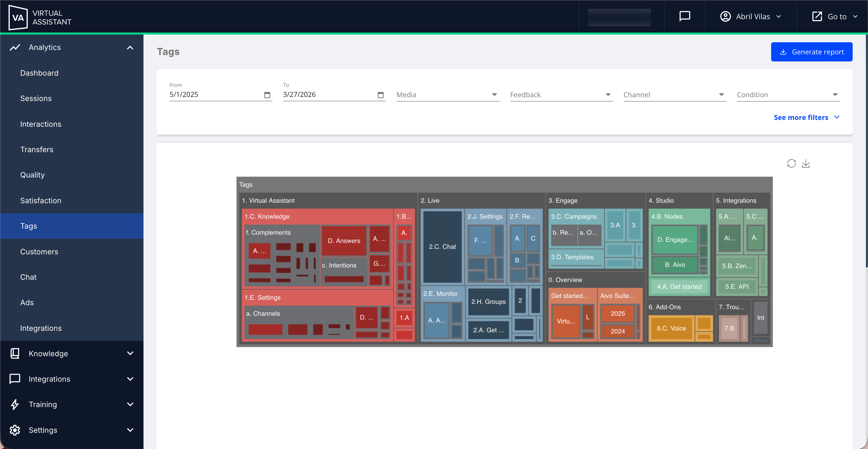The height and width of the screenshot is (449, 868).
Task: Collapse the Analytics sidebar section
Action: pyautogui.click(x=130, y=48)
